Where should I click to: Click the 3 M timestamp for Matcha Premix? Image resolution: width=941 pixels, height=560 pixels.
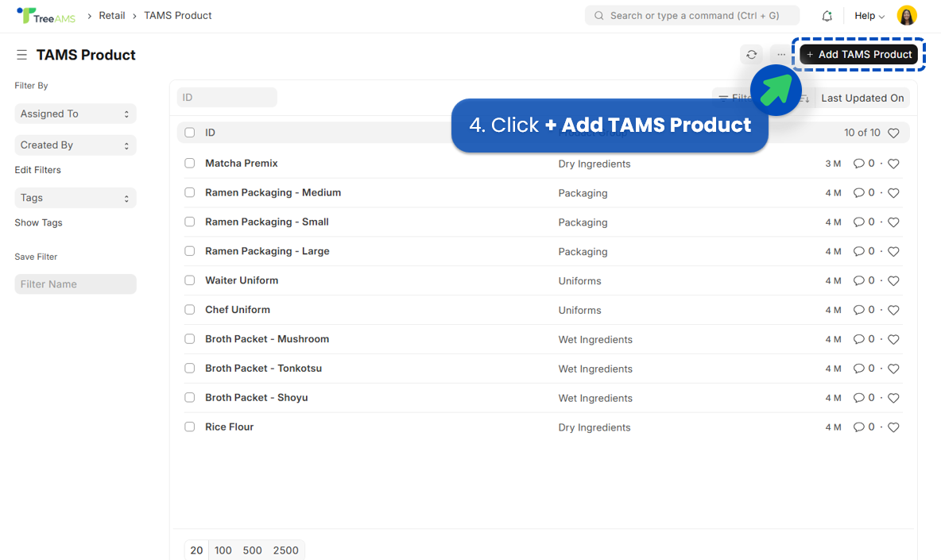[833, 164]
